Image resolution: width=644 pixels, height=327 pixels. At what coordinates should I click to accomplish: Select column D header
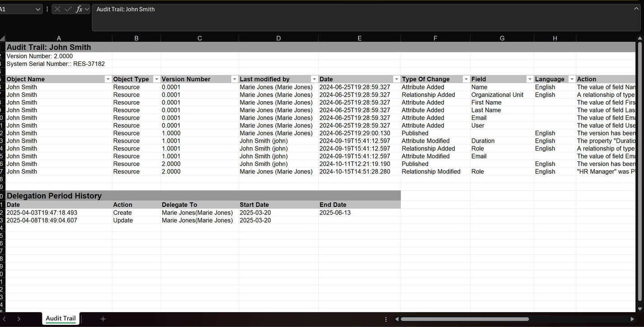(x=278, y=38)
